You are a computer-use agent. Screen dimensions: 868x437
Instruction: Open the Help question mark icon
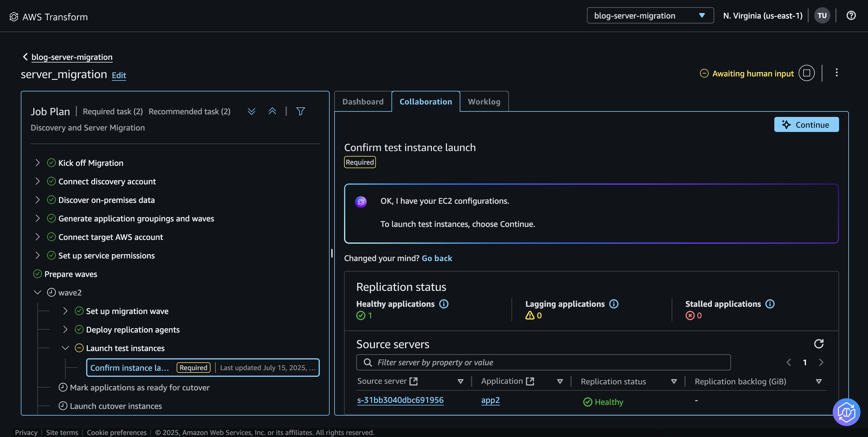851,15
